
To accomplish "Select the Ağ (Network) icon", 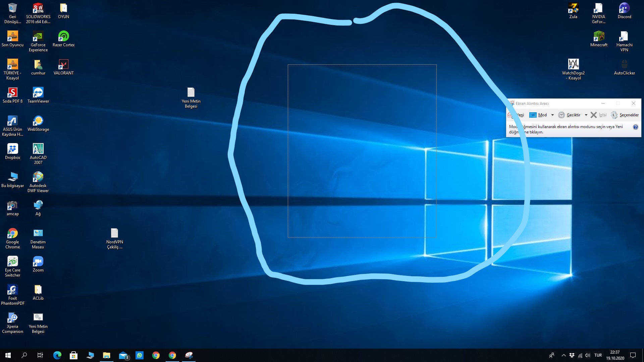I will pos(38,208).
